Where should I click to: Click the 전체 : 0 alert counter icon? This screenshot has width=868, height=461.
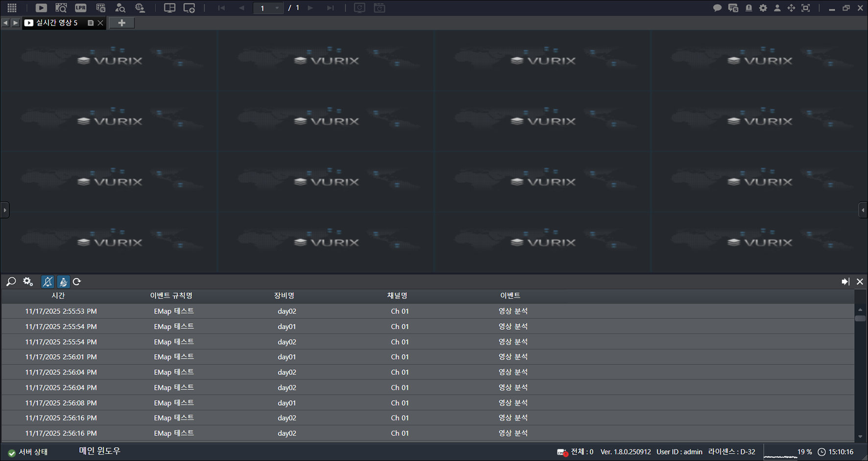click(562, 452)
